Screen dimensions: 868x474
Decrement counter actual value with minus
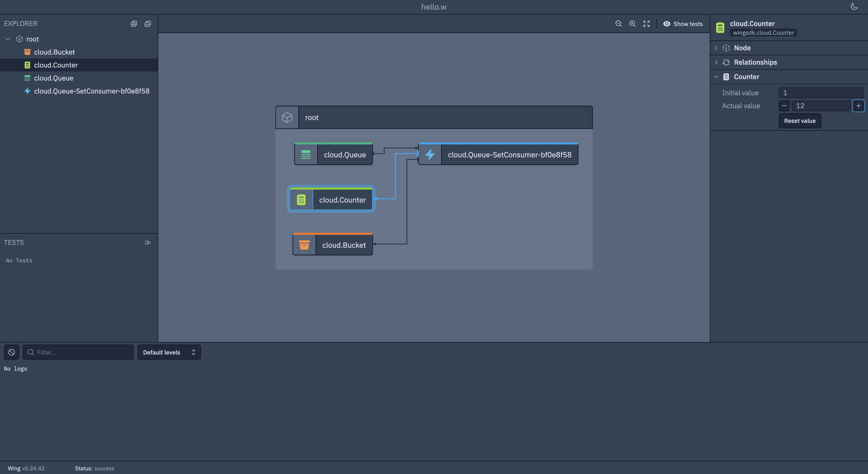pos(784,106)
